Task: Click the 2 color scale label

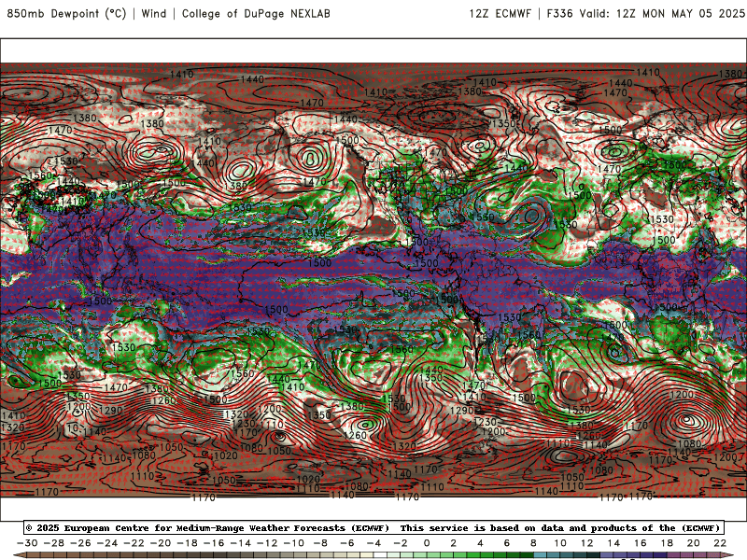Action: coord(453,543)
